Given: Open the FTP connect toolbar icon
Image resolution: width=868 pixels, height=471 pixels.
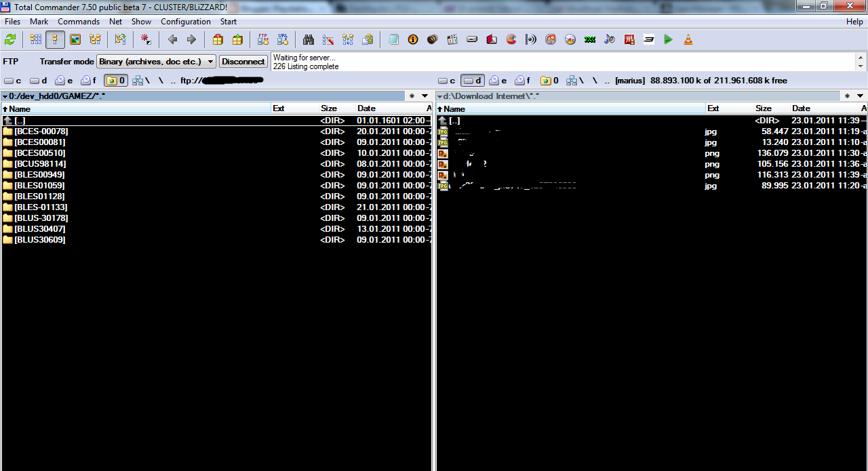Looking at the screenshot, I should click(x=263, y=39).
